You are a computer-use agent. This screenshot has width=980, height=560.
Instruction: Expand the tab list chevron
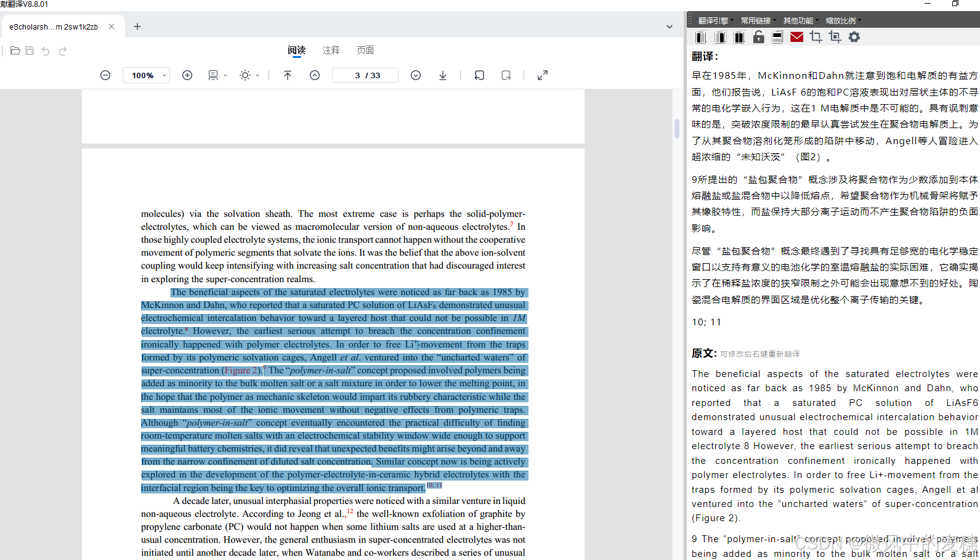(x=670, y=26)
